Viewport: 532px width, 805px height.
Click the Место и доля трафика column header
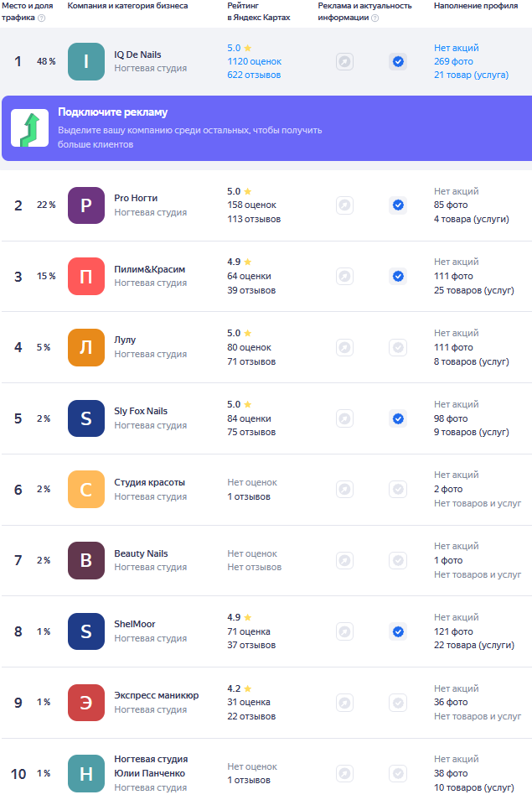[x=27, y=12]
